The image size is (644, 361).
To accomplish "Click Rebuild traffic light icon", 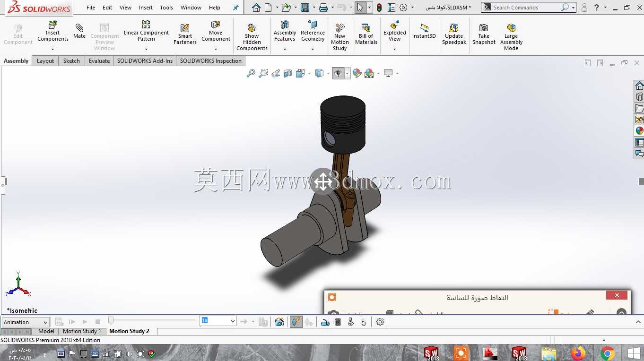I will click(379, 8).
